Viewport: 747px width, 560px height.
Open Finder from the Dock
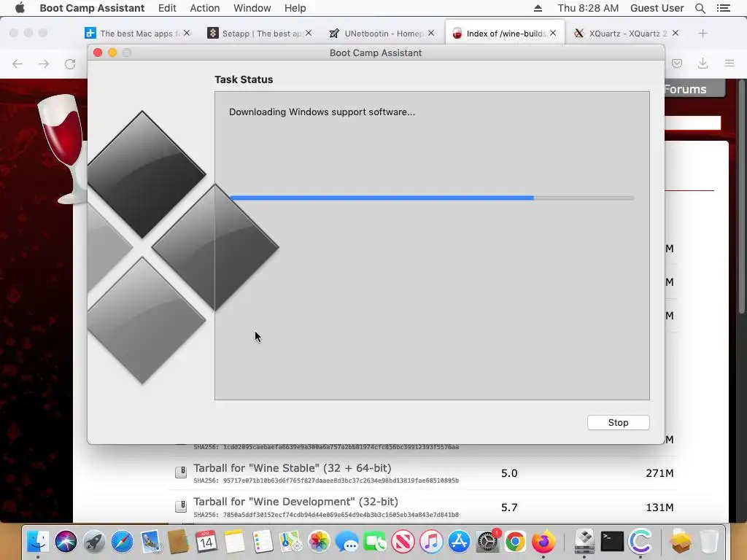[x=38, y=542]
